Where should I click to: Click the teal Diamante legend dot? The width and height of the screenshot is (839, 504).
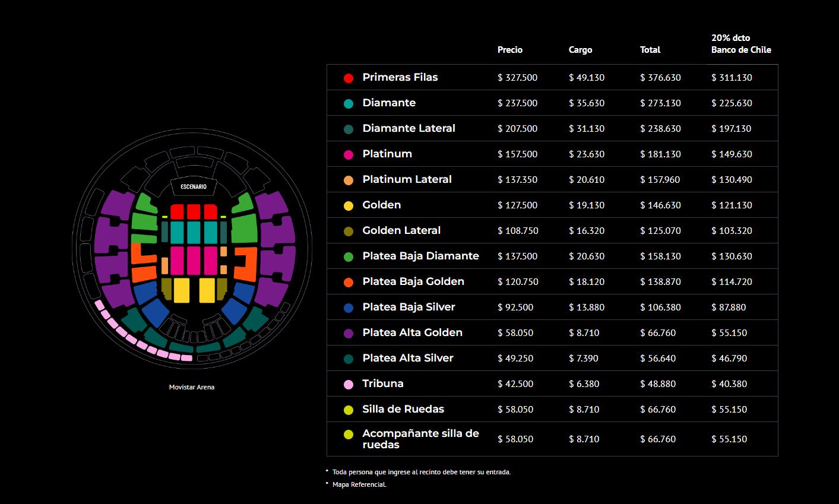coord(349,103)
